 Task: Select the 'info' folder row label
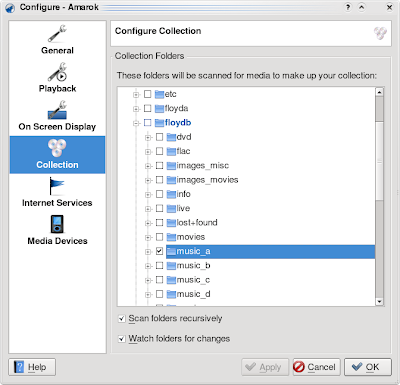click(184, 194)
